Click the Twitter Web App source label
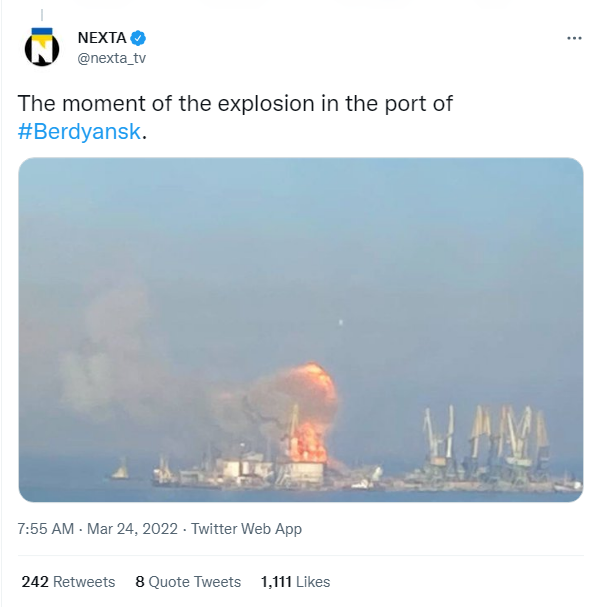The image size is (600, 607). tap(246, 529)
